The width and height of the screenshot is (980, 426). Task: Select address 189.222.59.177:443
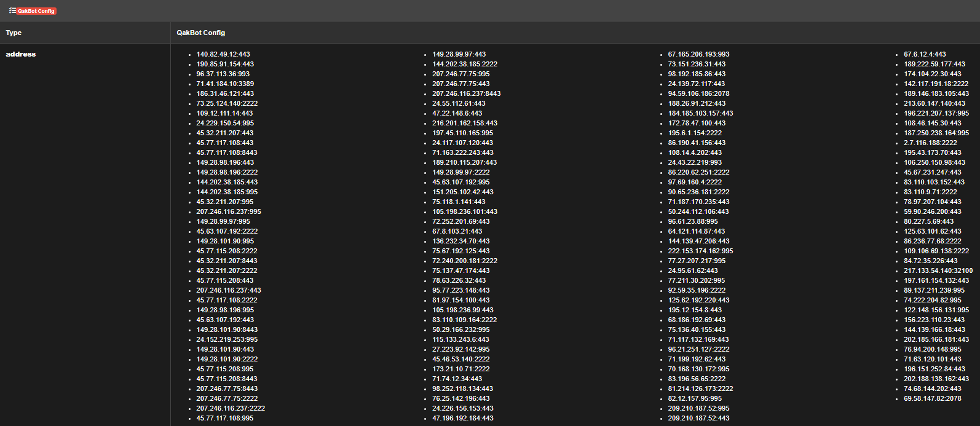935,64
